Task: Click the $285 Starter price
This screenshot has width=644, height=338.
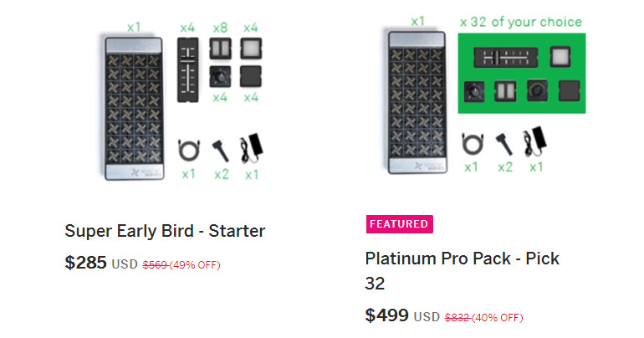Action: 85,263
